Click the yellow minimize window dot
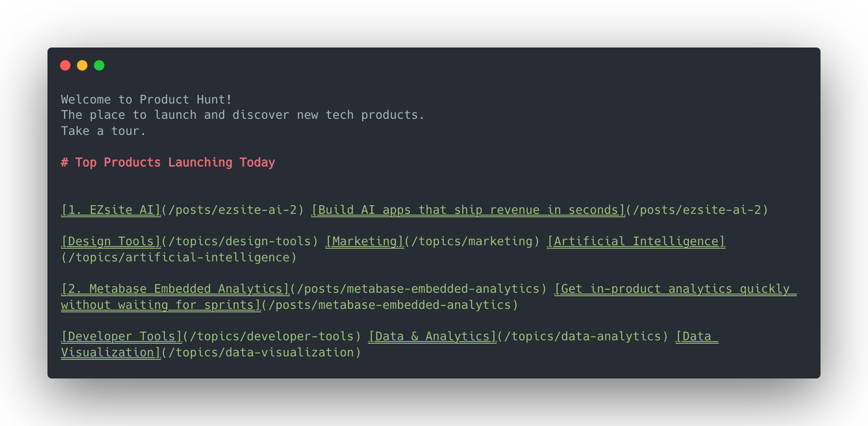Screen dimensions: 868x426 [x=82, y=65]
